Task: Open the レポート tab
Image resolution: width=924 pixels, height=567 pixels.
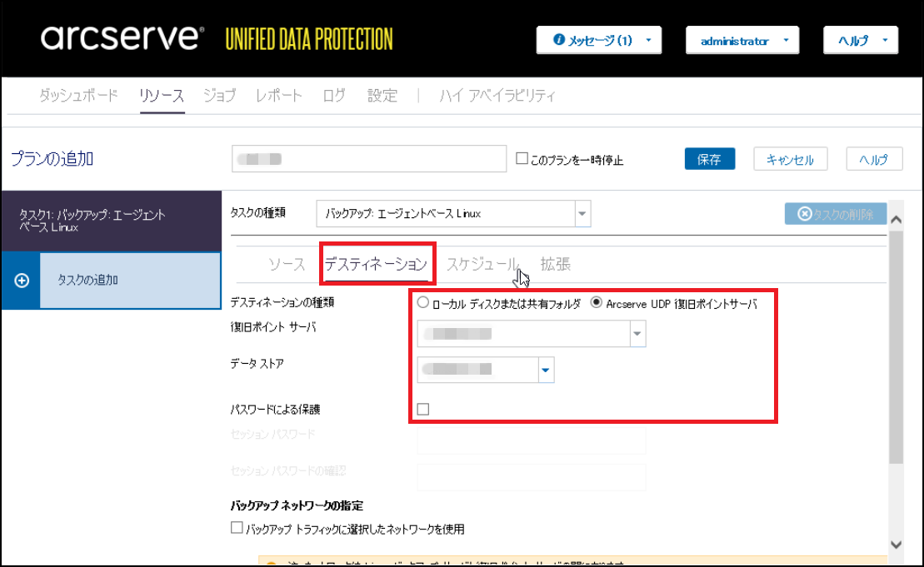Action: coord(279,95)
